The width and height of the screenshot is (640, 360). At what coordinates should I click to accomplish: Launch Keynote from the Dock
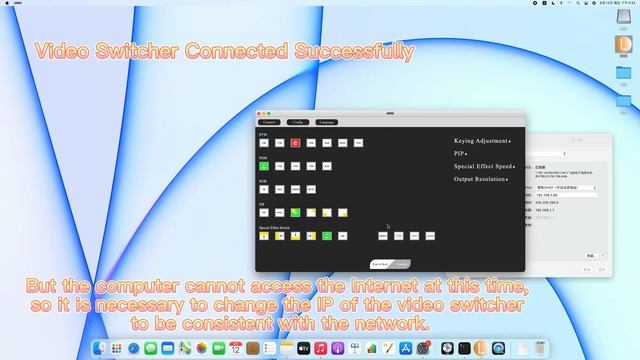pos(355,348)
